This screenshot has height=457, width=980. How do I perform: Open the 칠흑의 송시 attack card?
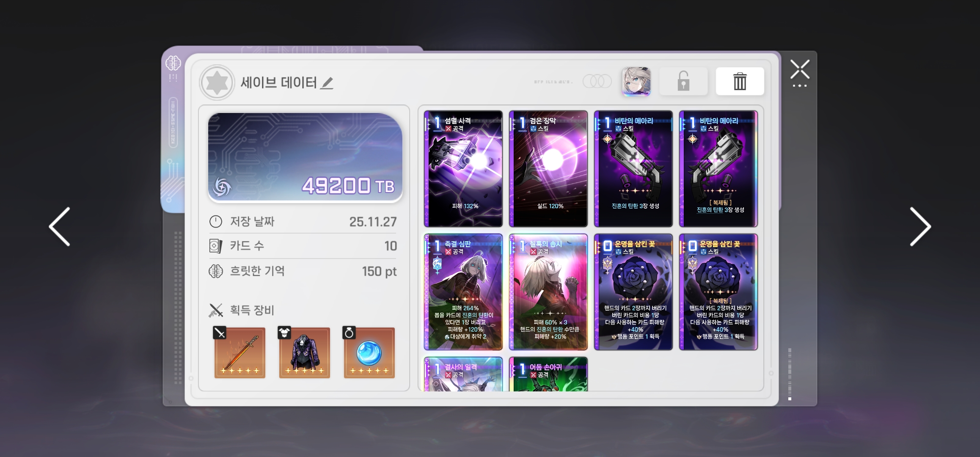548,292
